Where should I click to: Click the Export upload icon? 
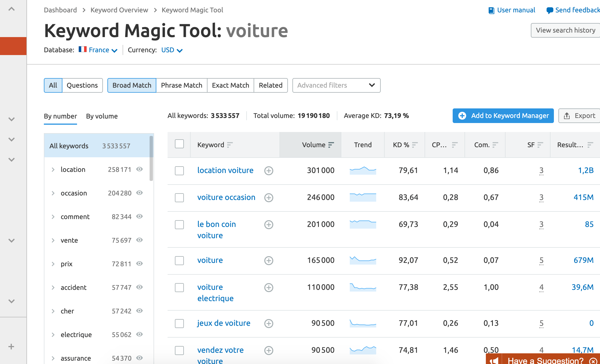pyautogui.click(x=567, y=116)
